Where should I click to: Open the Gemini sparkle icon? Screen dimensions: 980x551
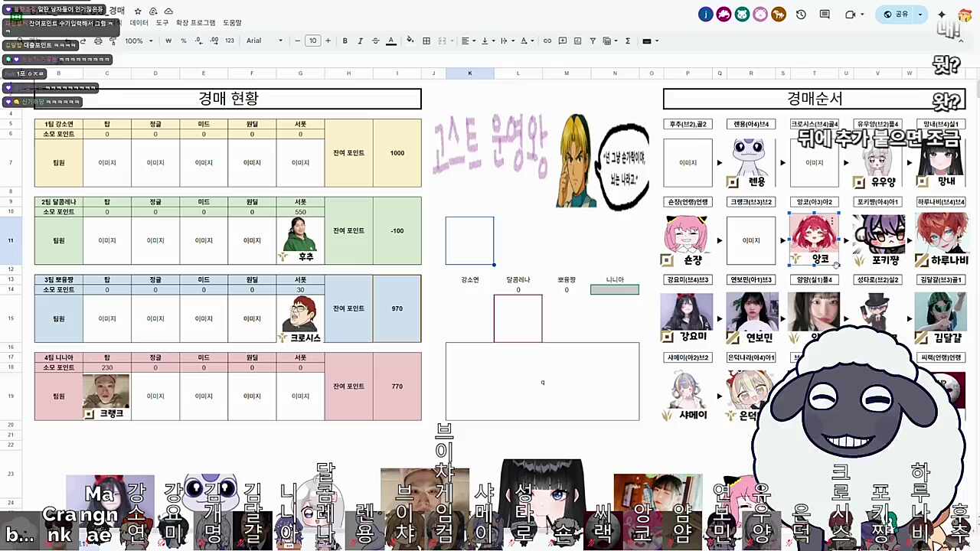point(942,15)
